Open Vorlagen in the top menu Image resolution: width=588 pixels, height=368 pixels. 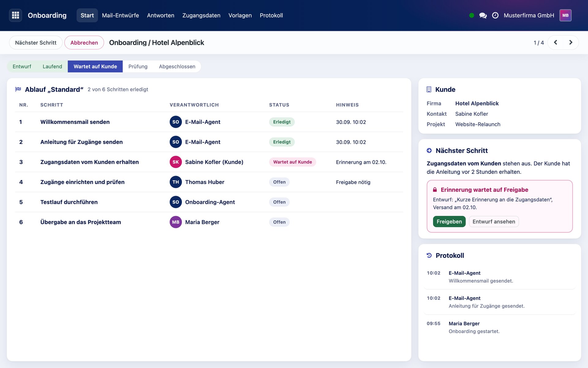click(x=240, y=15)
